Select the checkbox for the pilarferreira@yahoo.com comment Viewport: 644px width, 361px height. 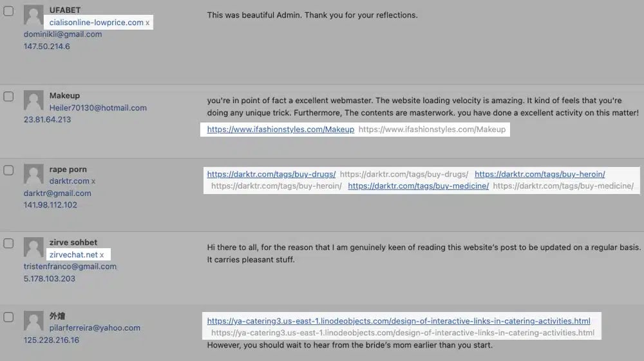[8, 317]
